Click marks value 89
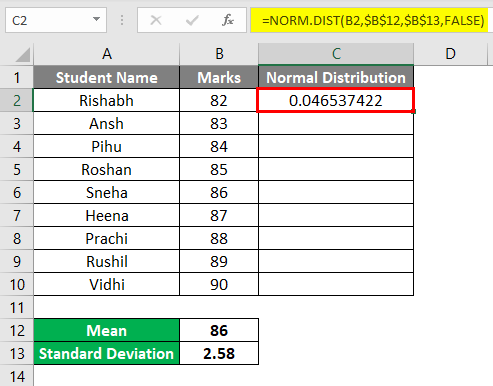The height and width of the screenshot is (386, 493). click(x=219, y=261)
